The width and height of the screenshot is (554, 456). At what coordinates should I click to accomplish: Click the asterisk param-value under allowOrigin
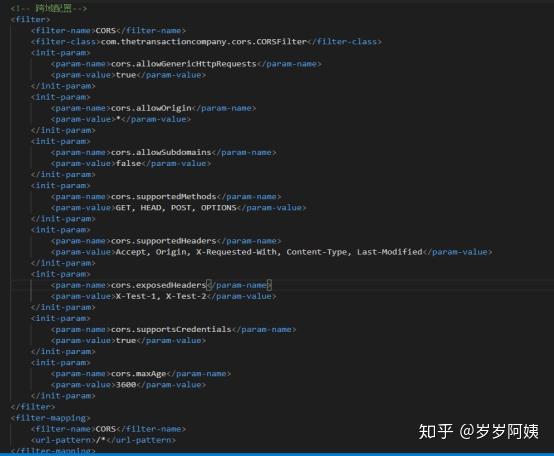[x=118, y=119]
